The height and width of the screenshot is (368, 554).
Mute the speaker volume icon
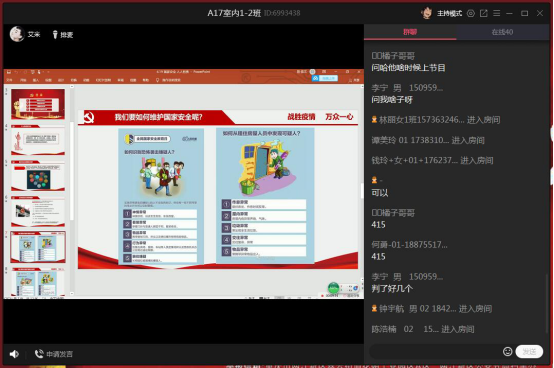click(14, 354)
